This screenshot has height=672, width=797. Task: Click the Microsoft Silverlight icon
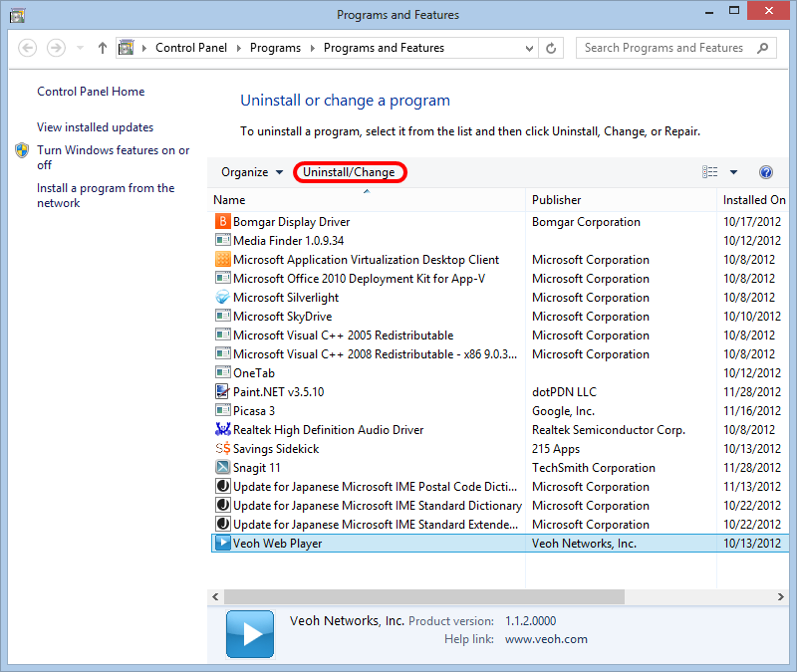pyautogui.click(x=222, y=297)
